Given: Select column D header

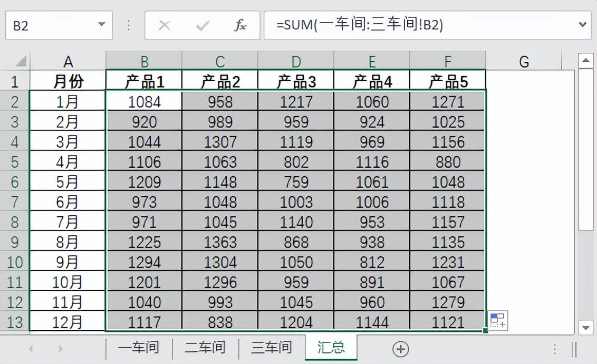Looking at the screenshot, I should pyautogui.click(x=296, y=61).
